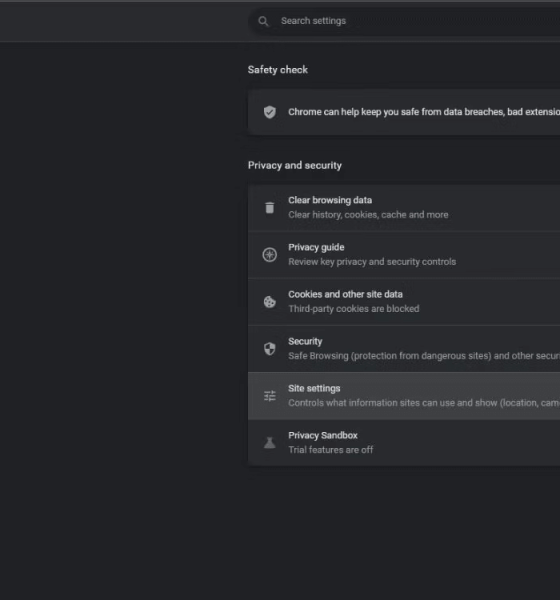Click 'Trial features are off' description
Screen dimensions: 560x600
pyautogui.click(x=331, y=450)
